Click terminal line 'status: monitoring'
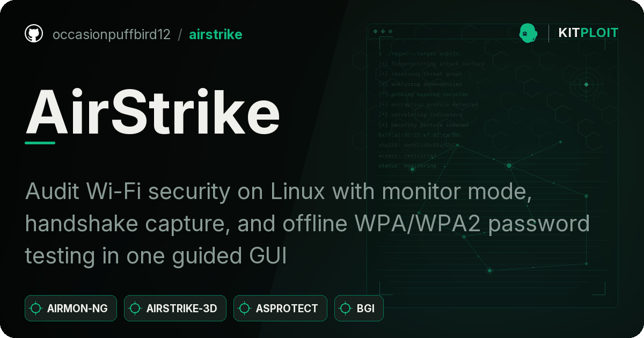 [407, 166]
